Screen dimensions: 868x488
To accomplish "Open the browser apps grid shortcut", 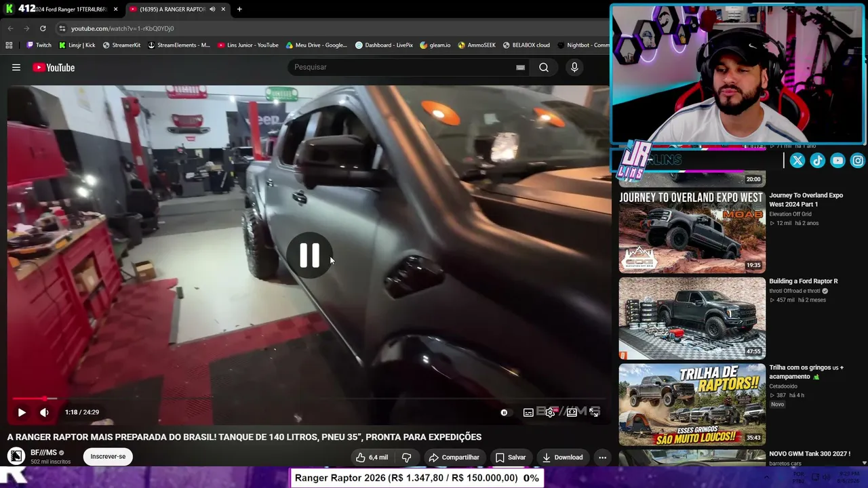I will 9,45.
